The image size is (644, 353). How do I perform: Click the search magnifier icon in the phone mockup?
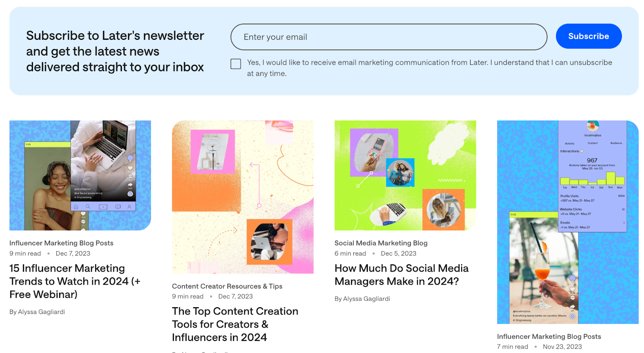point(88,206)
